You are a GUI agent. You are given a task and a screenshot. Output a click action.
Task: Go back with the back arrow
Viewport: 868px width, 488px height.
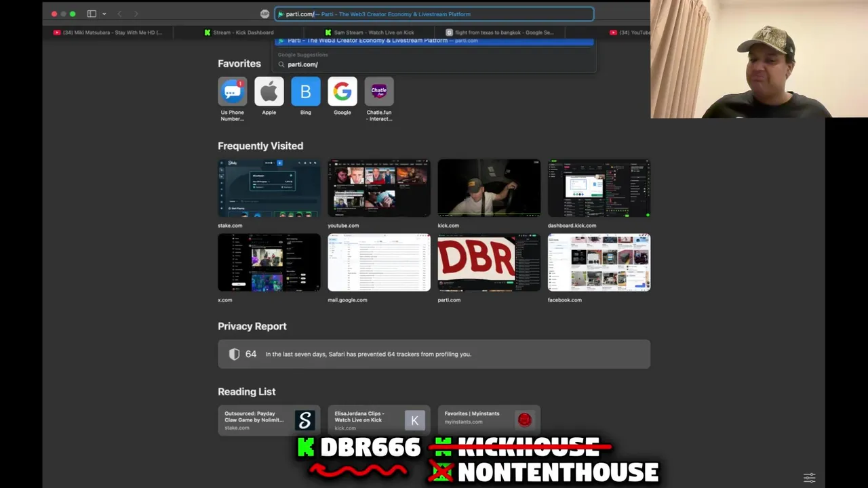click(x=119, y=14)
